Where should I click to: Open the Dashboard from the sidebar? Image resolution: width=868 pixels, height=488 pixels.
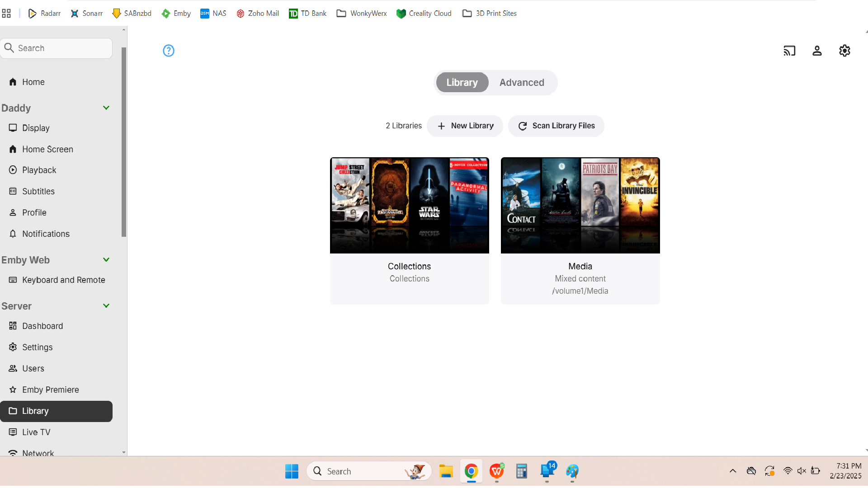pyautogui.click(x=42, y=325)
